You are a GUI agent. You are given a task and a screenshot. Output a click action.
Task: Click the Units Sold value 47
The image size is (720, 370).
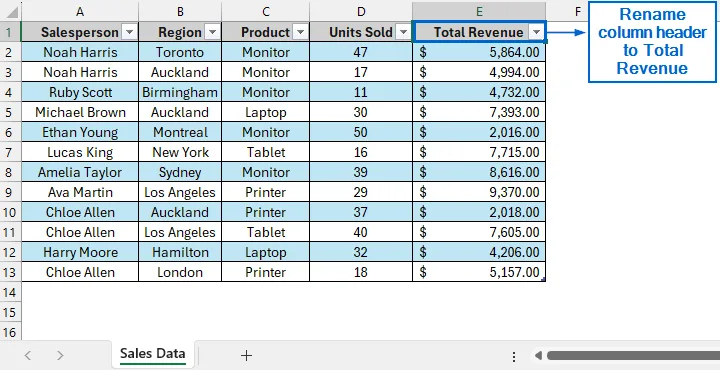pyautogui.click(x=361, y=52)
